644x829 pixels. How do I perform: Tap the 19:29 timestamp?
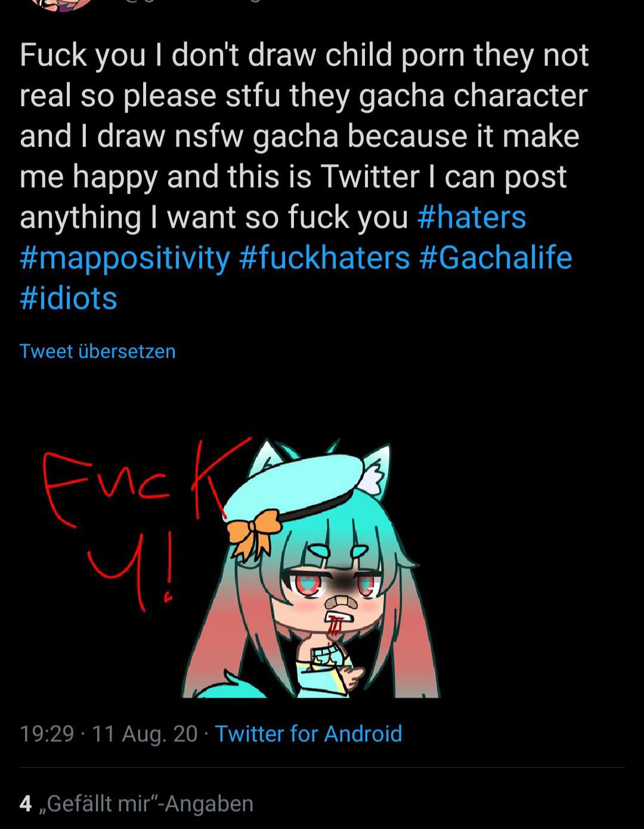tap(47, 734)
